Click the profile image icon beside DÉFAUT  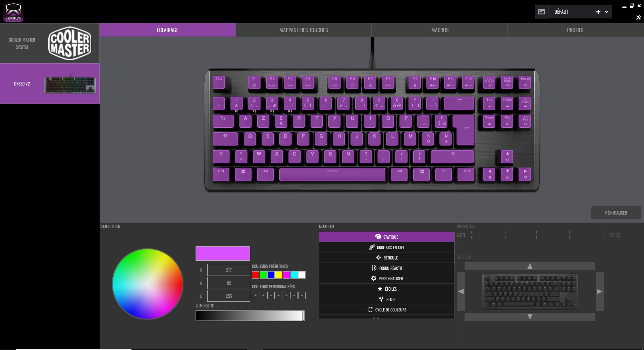tap(541, 12)
